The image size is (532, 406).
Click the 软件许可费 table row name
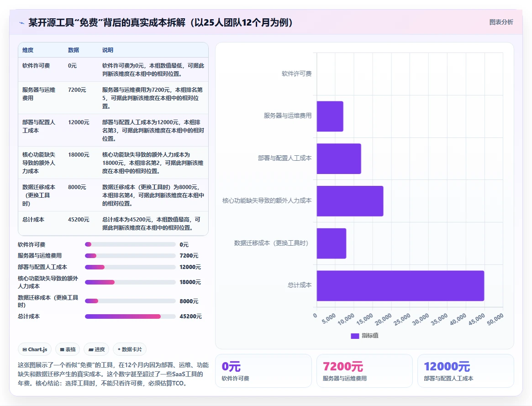pos(36,66)
